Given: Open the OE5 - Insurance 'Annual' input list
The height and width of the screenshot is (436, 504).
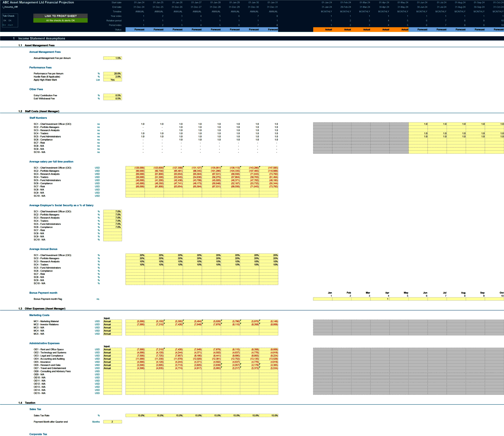Looking at the screenshot, I should click(113, 362).
